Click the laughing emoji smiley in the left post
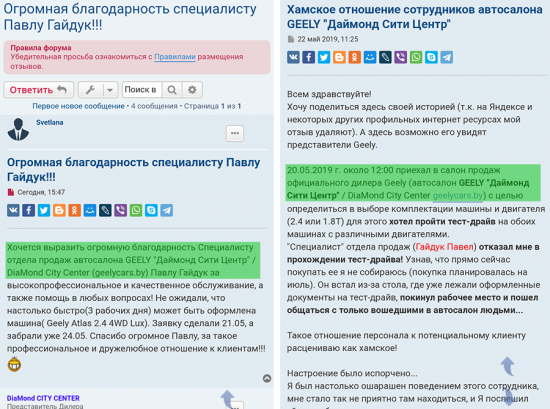The image size is (550, 409). pos(14,364)
